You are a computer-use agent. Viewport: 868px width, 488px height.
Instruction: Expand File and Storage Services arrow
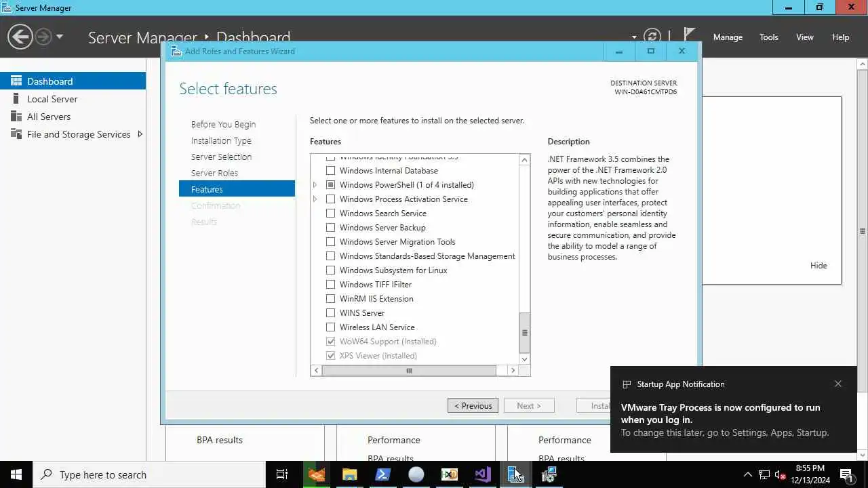pos(140,134)
